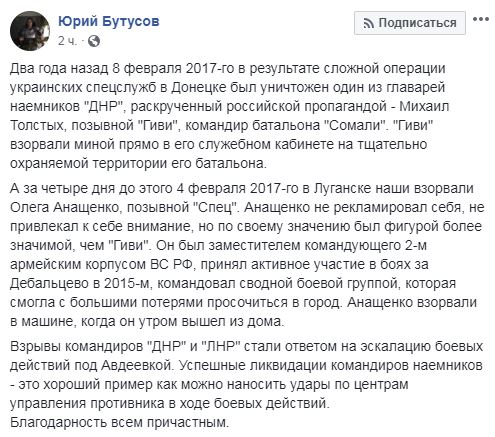This screenshot has height=437, width=495.
Task: Open the post via the 2 ч. timestamp
Action: 67,41
